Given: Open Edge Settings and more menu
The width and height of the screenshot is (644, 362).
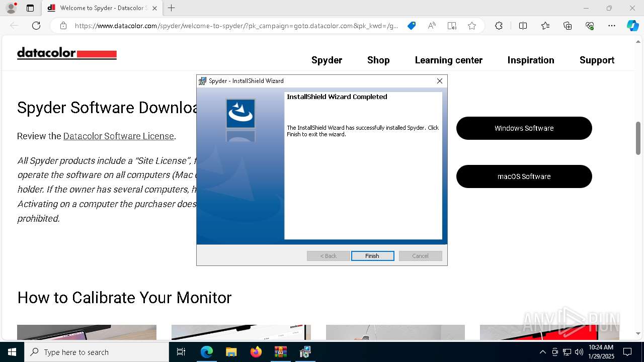Looking at the screenshot, I should 612,26.
